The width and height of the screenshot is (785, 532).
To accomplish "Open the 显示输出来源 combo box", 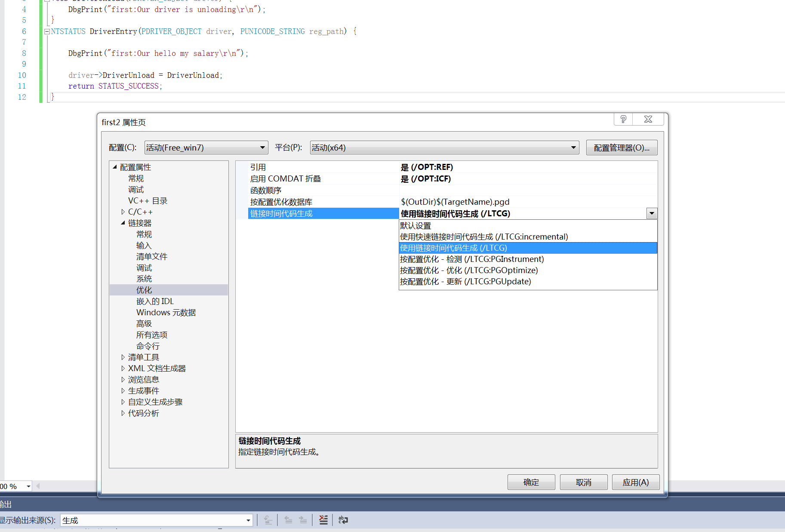I will click(247, 520).
